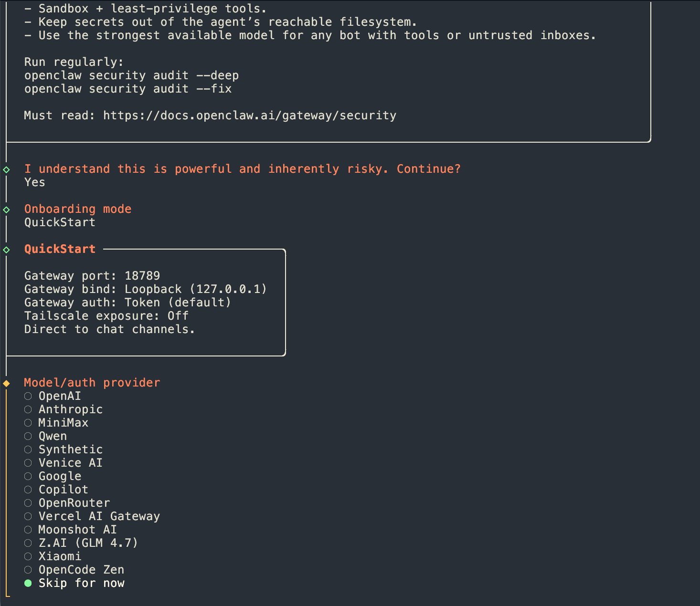Click the selected Skip for now option
700x606 pixels.
28,583
